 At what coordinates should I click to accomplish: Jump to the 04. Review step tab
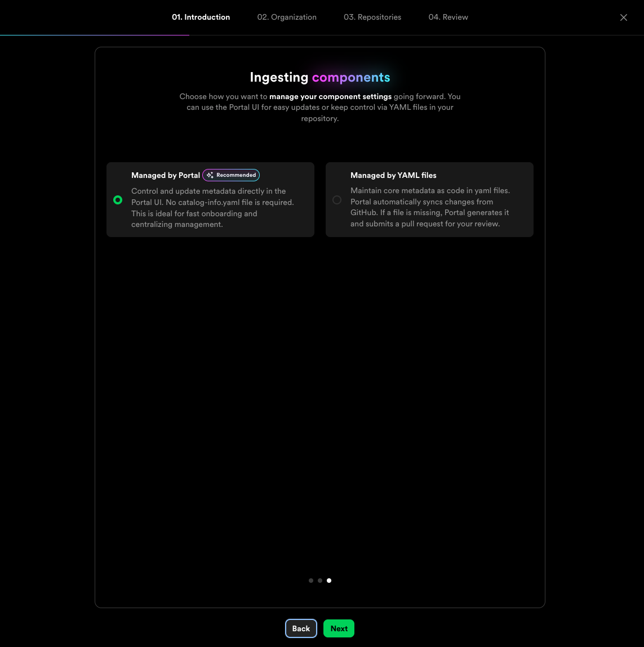click(x=448, y=17)
